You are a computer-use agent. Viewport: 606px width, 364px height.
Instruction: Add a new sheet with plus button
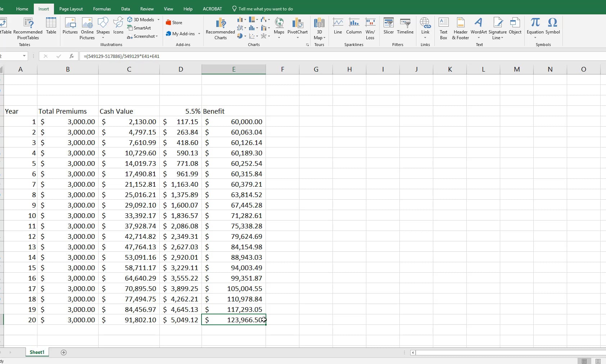coord(64,352)
